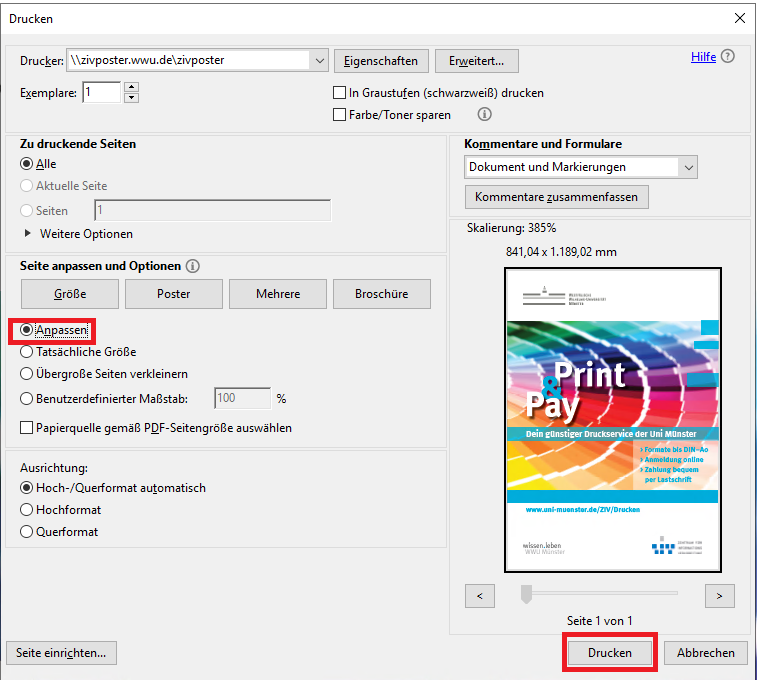The height and width of the screenshot is (680, 757).
Task: Open the Erweitert... settings
Action: tap(477, 61)
